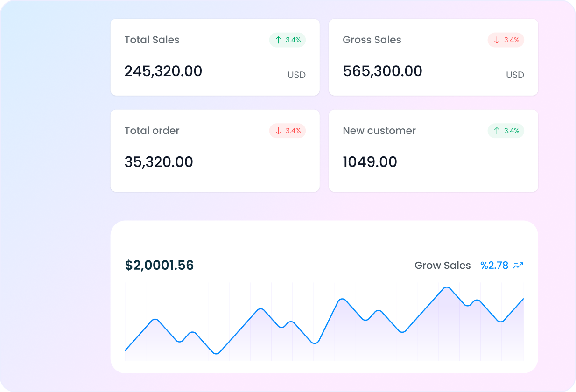
Task: Click the green up arrow in New customer
Action: click(x=497, y=131)
